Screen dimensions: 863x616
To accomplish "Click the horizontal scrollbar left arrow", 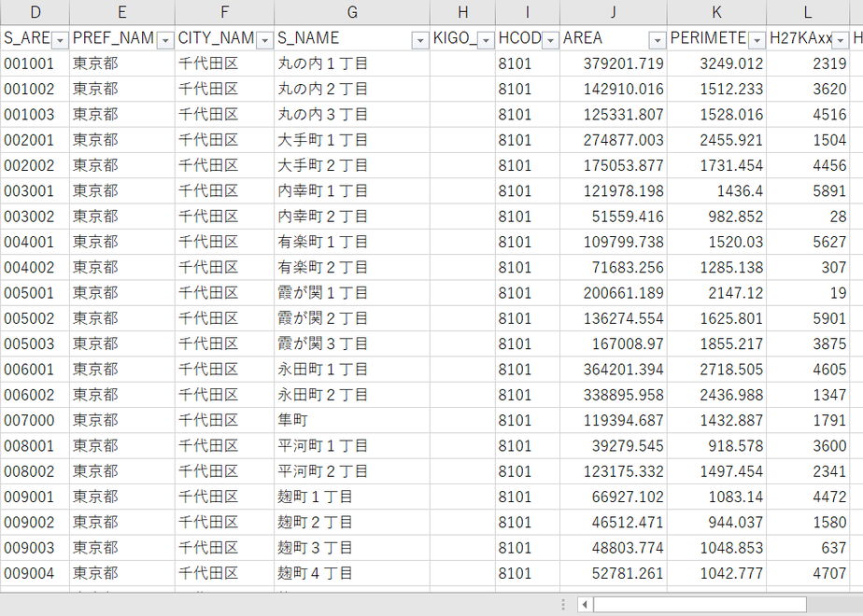I will pos(585,605).
